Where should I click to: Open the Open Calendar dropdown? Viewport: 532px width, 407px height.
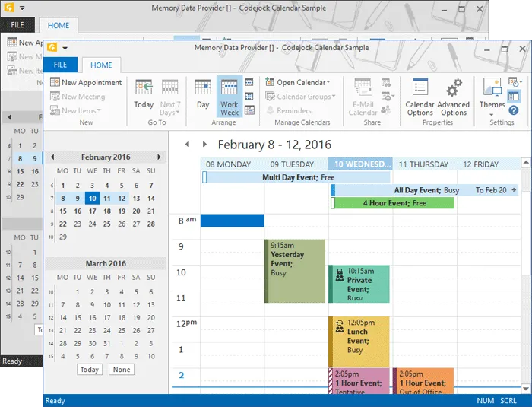298,83
